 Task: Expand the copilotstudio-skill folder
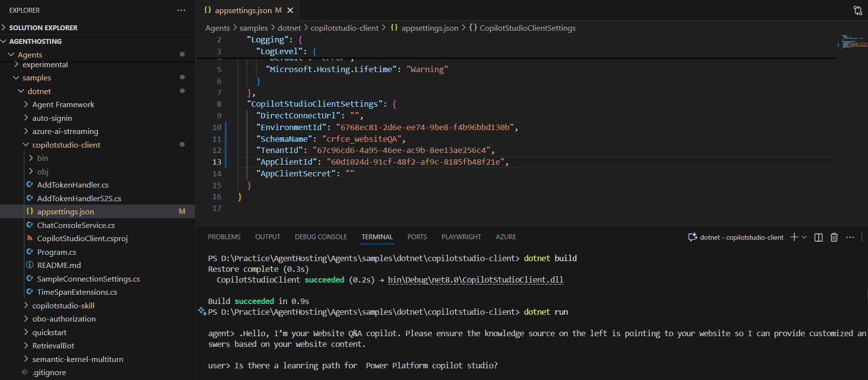tap(63, 305)
